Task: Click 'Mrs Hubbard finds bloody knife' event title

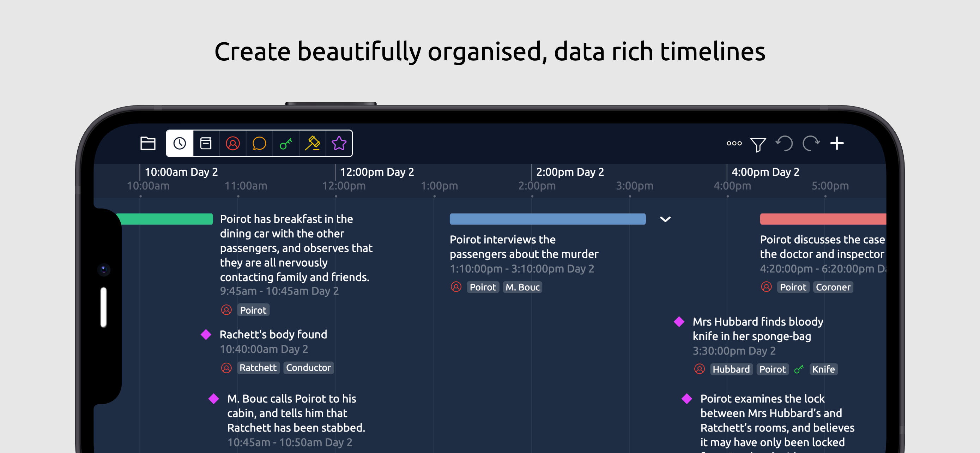Action: pyautogui.click(x=758, y=329)
